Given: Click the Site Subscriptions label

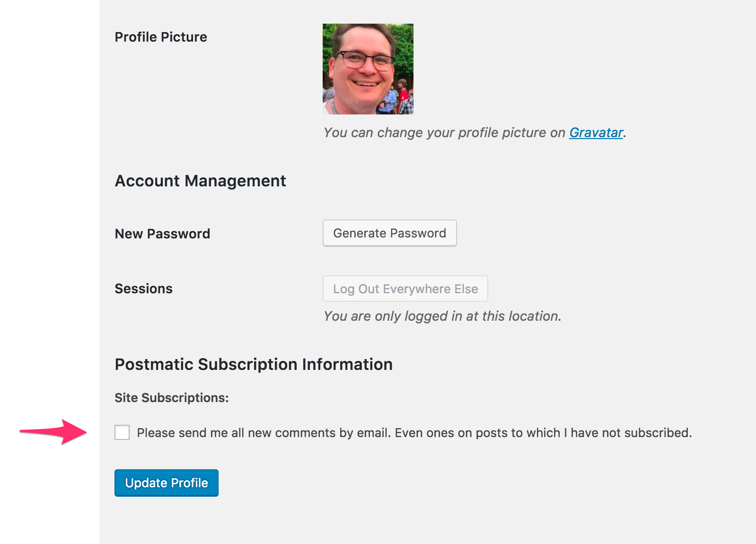Looking at the screenshot, I should (172, 398).
